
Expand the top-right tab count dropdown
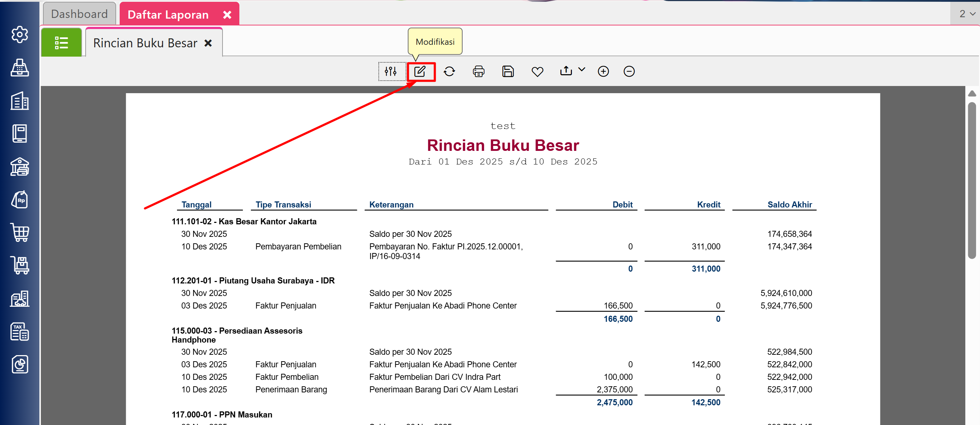967,14
